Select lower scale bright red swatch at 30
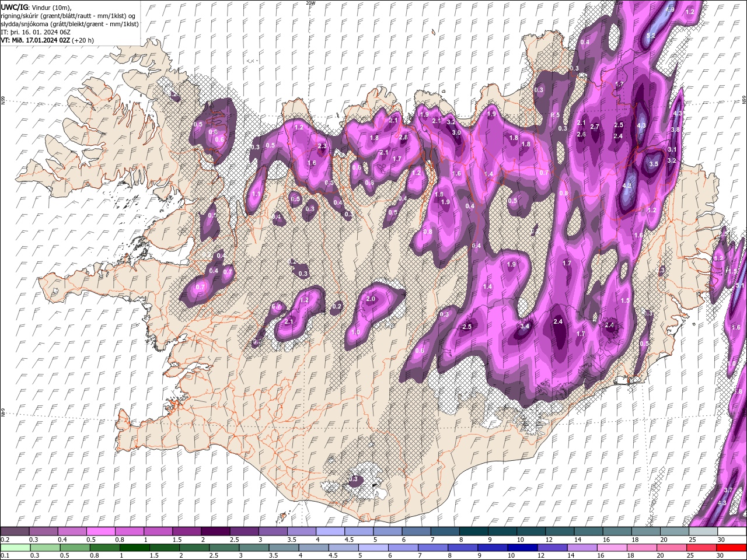Image resolution: width=747 pixels, height=560 pixels. point(732,548)
